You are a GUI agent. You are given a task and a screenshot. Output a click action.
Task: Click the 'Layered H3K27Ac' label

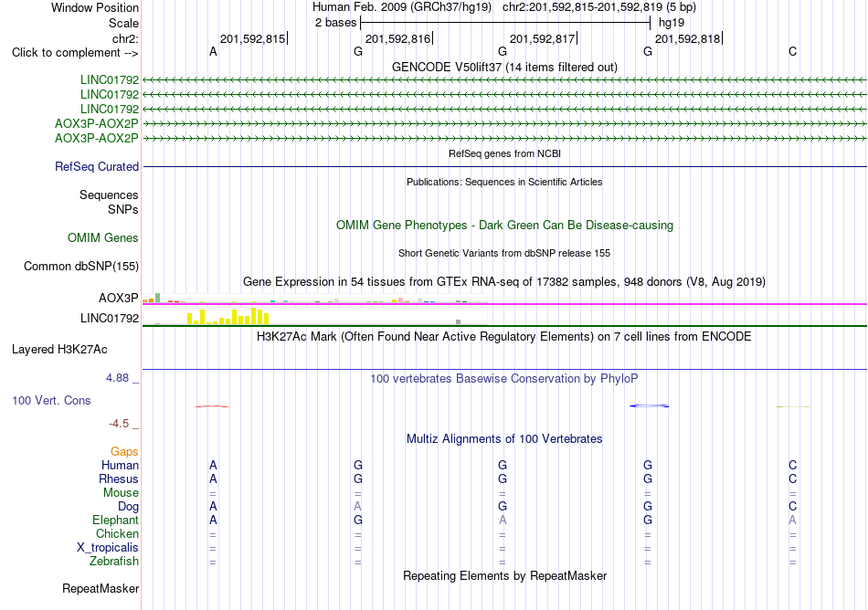click(59, 350)
